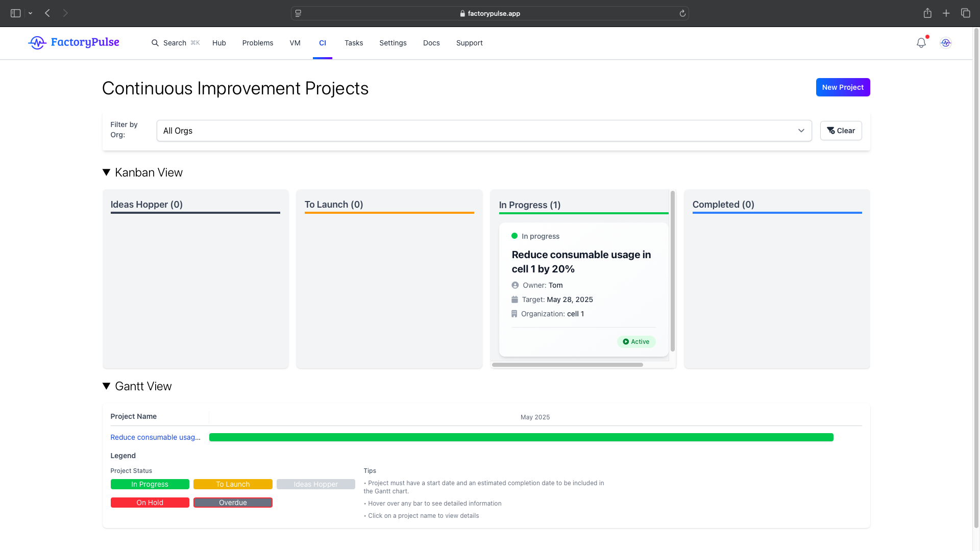Click the page scrollbar on right edge
This screenshot has width=980, height=551.
976,278
